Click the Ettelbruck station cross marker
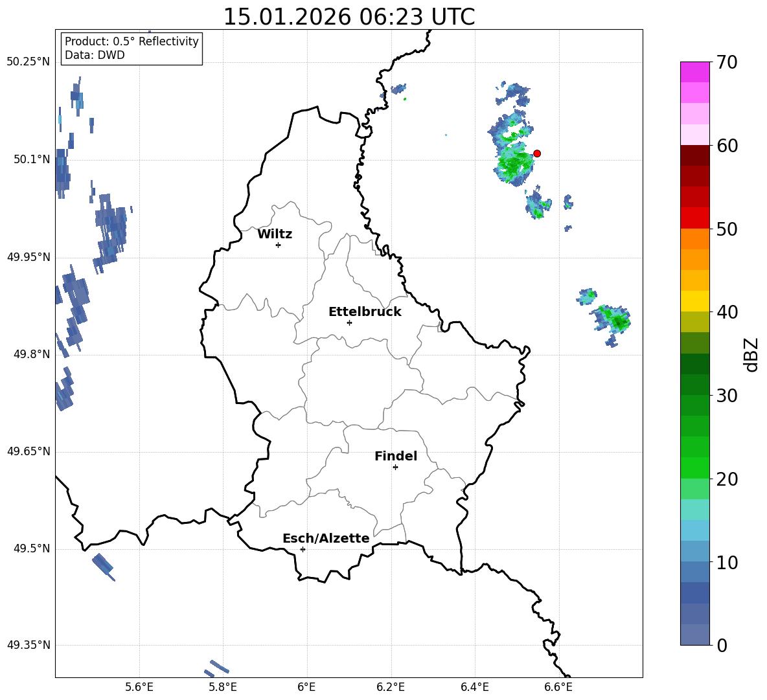The height and width of the screenshot is (700, 767). pos(349,322)
